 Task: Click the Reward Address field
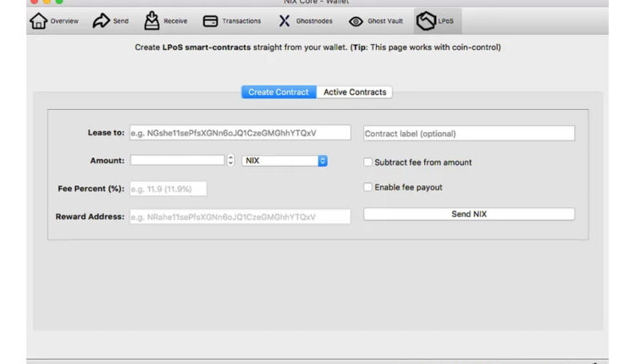pos(240,217)
